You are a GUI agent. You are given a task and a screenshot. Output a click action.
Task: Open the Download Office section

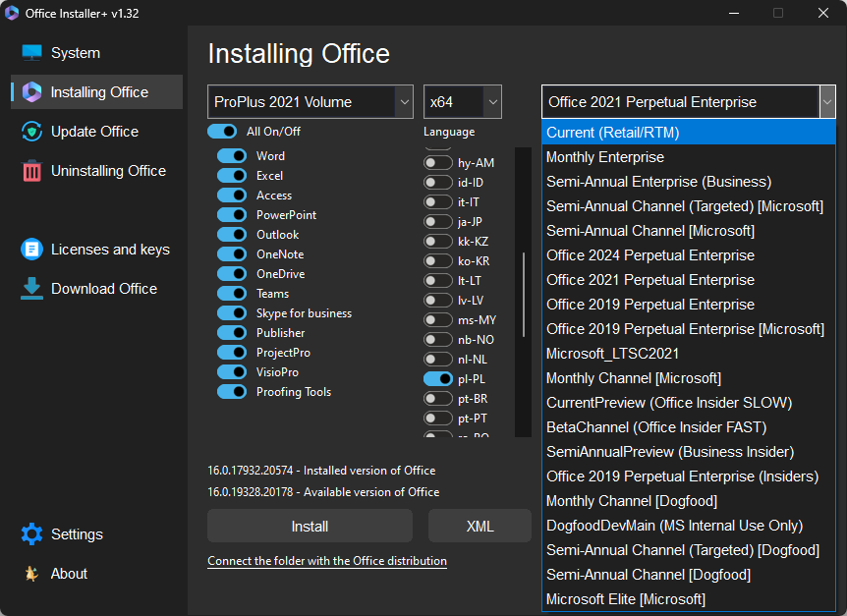(x=96, y=289)
